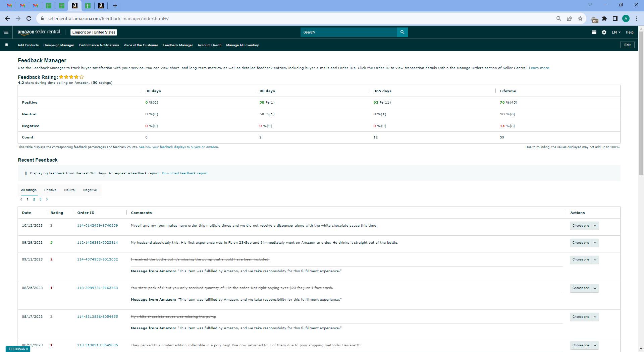The width and height of the screenshot is (644, 352).
Task: Open Voice of the Customer
Action: [x=141, y=45]
